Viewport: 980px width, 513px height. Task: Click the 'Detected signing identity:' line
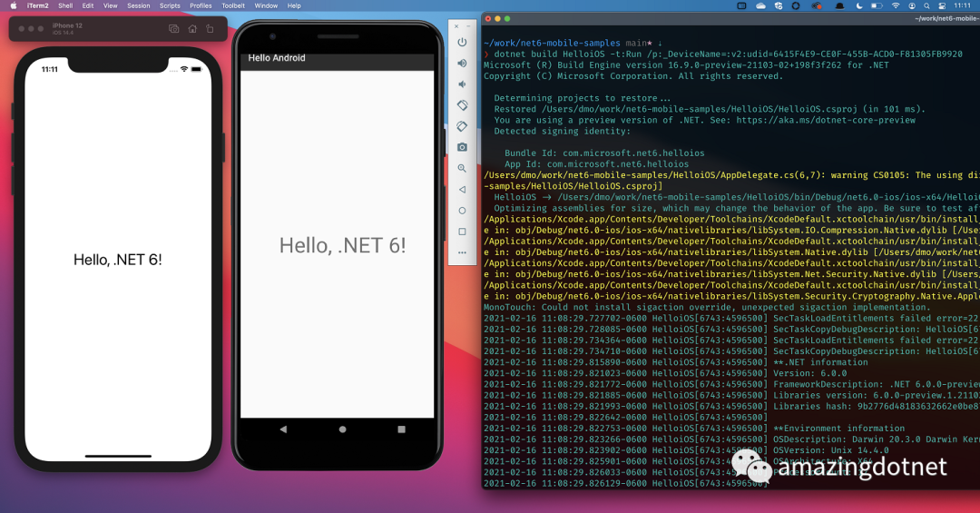coord(562,132)
